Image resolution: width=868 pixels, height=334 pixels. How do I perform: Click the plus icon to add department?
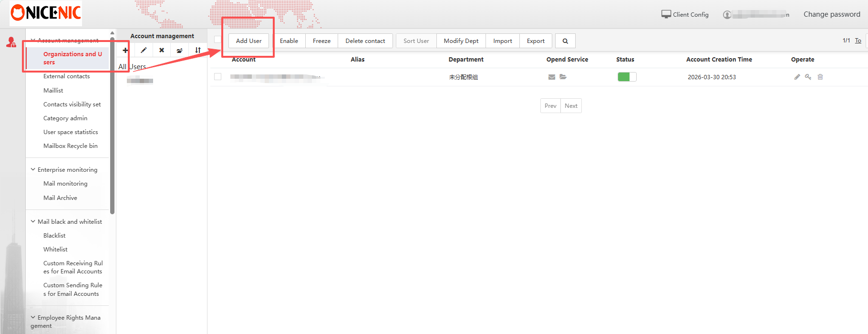click(125, 50)
